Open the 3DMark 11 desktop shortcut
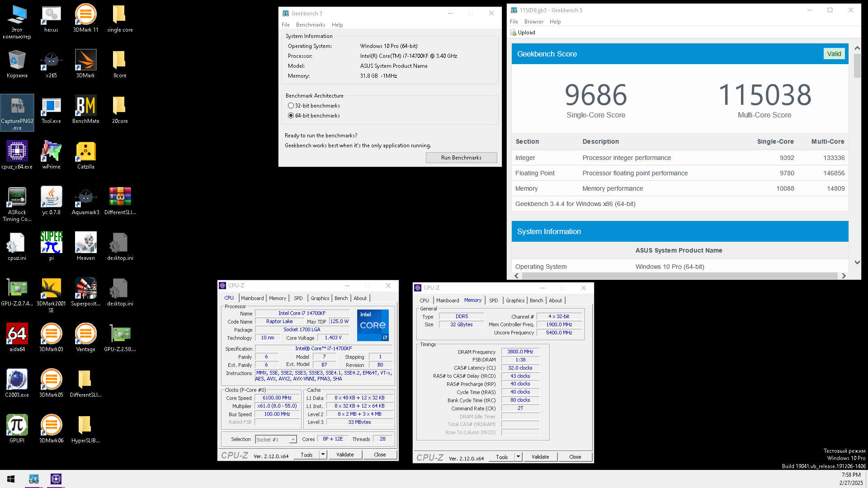Screen dimensions: 868x488 85,19
